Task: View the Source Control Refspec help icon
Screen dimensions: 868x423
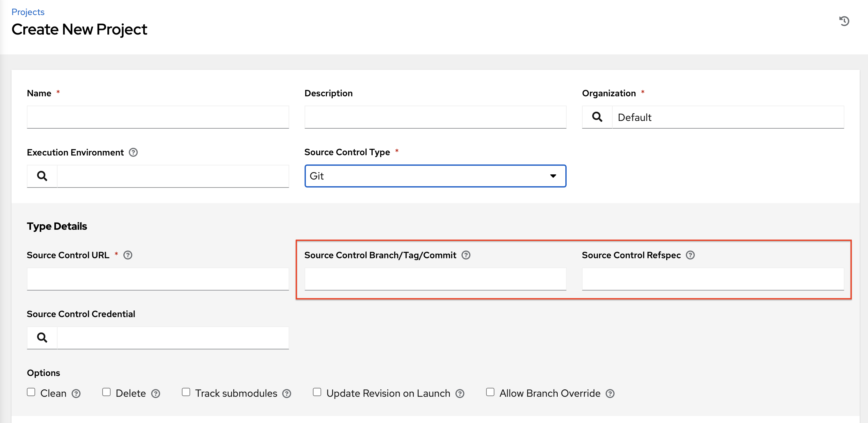Action: click(x=690, y=255)
